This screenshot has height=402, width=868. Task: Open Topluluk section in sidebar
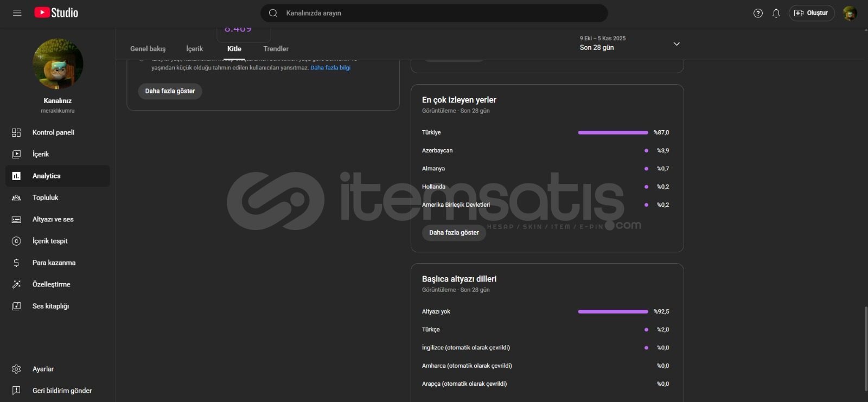(45, 197)
